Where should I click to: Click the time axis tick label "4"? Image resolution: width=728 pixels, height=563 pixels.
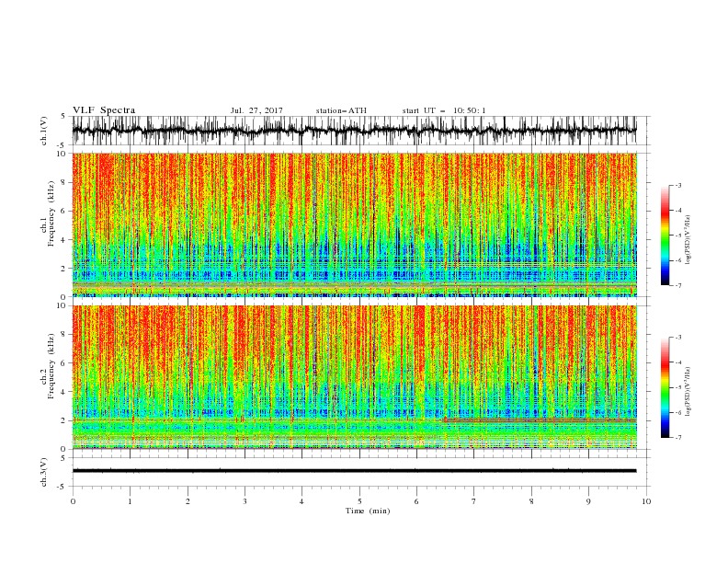click(x=301, y=501)
